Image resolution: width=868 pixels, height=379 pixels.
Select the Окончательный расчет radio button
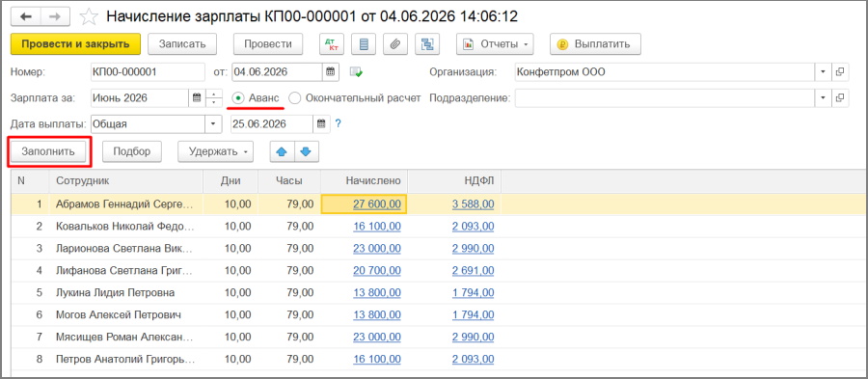(x=295, y=98)
